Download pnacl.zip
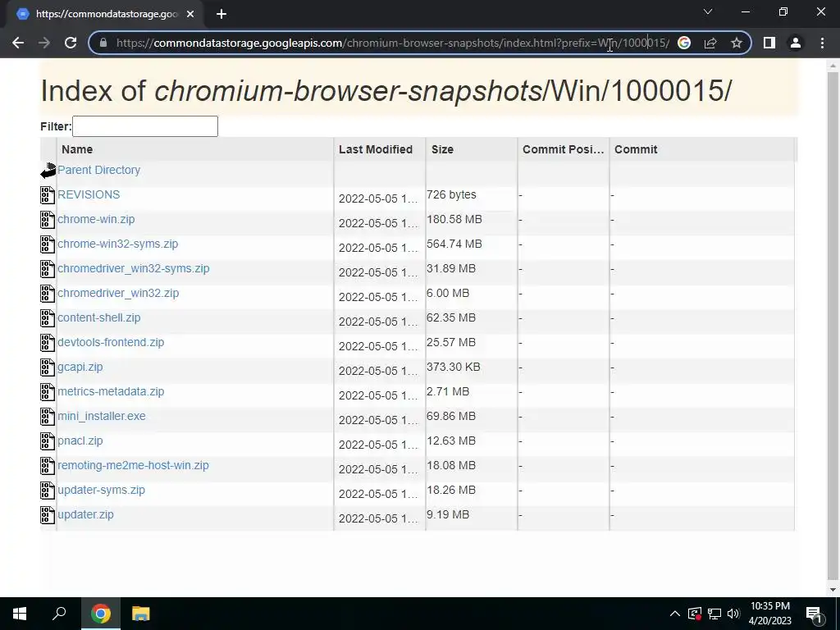This screenshot has width=840, height=630. click(80, 441)
